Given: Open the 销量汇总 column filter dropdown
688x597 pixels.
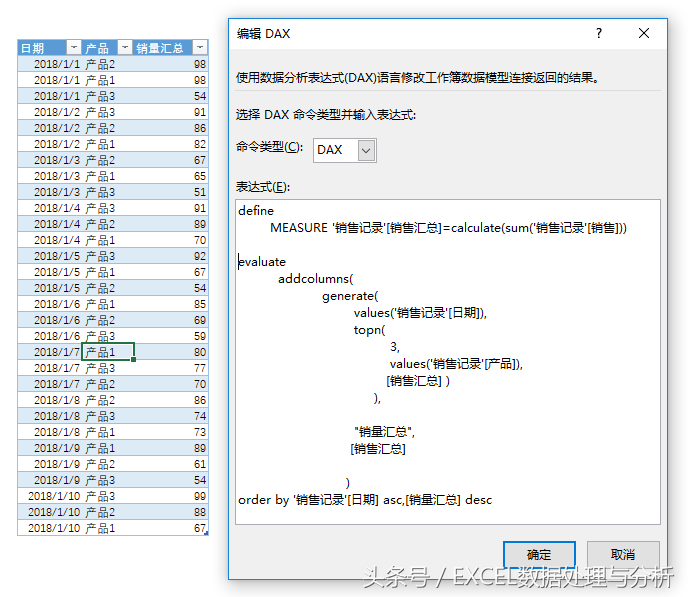Looking at the screenshot, I should (x=200, y=47).
